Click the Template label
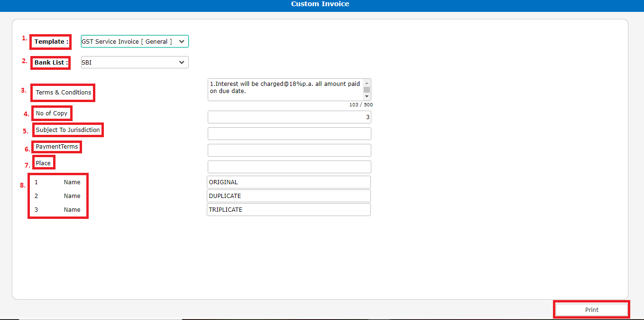The image size is (644, 320). pos(50,42)
